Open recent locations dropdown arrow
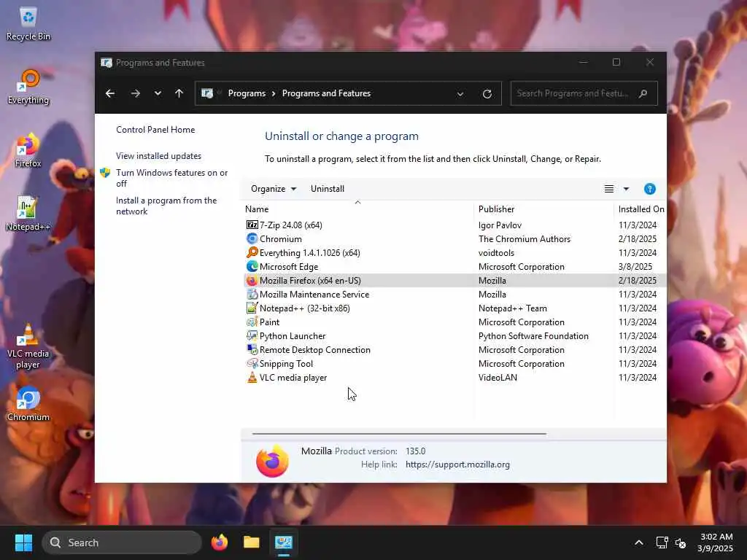The width and height of the screenshot is (747, 560). click(x=158, y=93)
